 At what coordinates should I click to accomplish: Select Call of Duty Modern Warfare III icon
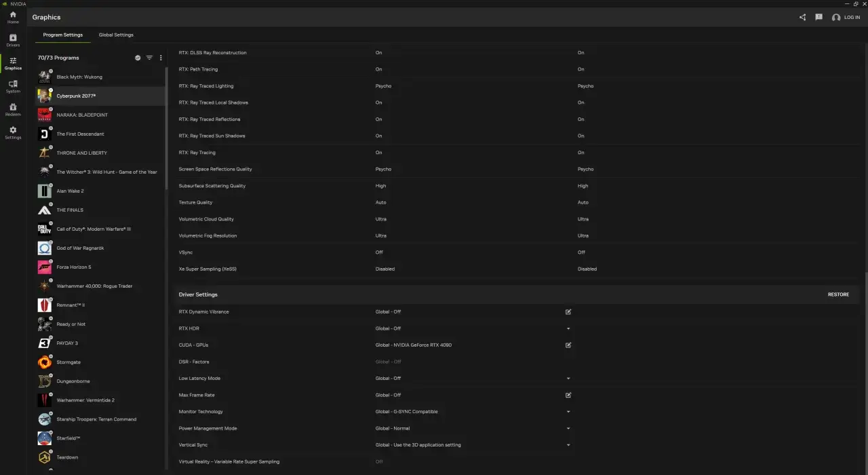(44, 229)
